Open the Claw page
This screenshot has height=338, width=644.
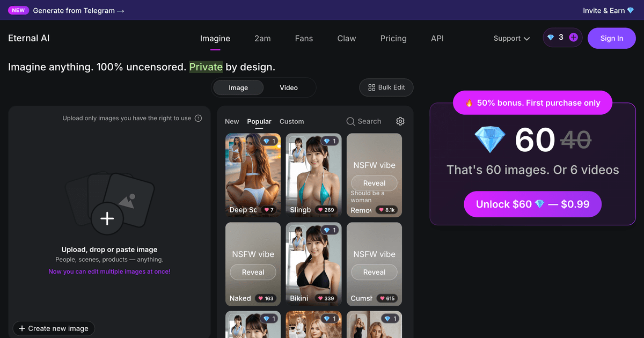pos(347,39)
